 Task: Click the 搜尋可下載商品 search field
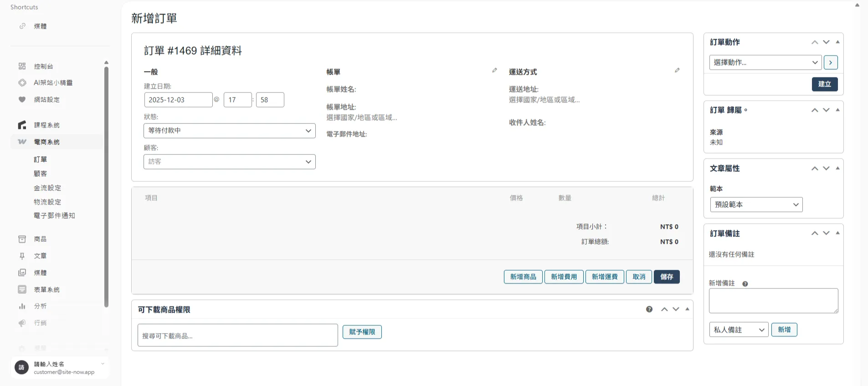237,335
